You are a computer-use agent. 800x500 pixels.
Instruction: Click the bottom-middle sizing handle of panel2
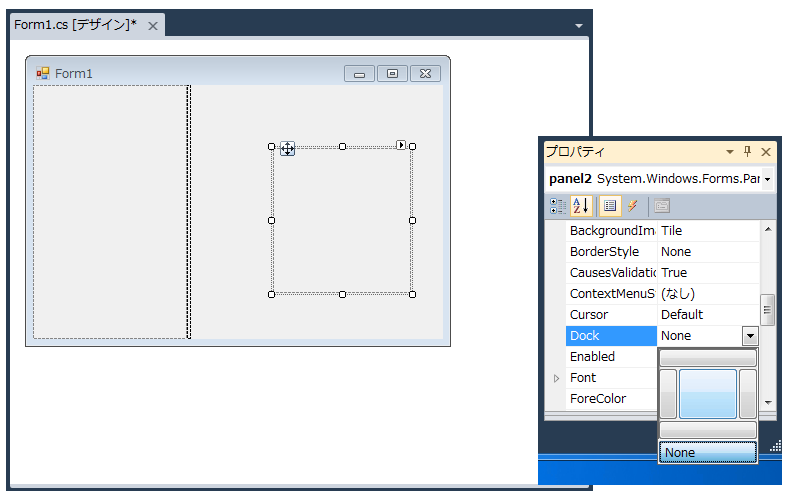tap(342, 294)
